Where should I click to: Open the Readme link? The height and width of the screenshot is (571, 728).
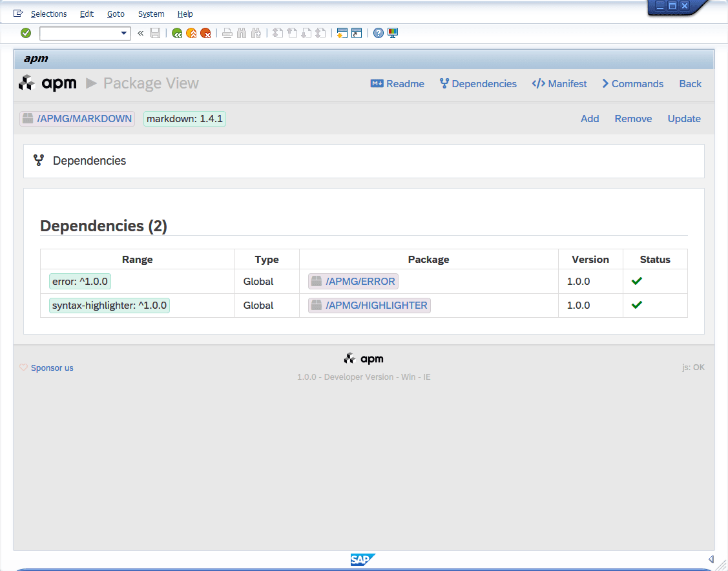click(397, 83)
